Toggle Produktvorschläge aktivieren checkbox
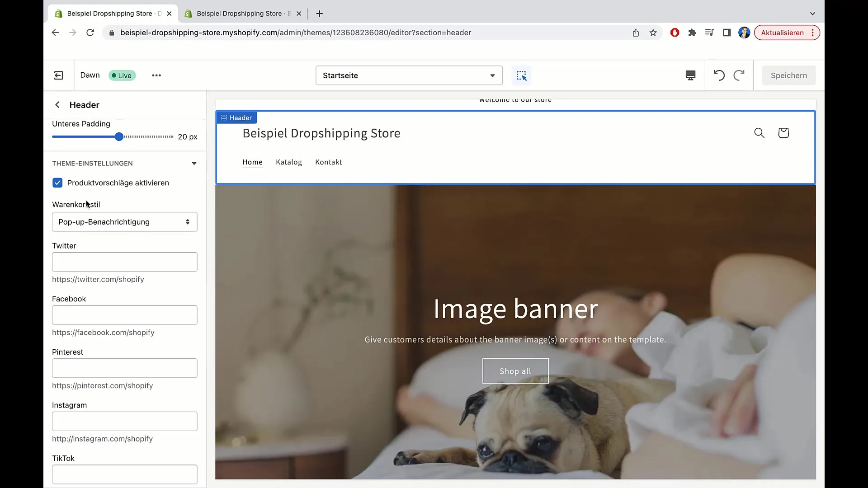The width and height of the screenshot is (868, 488). click(x=57, y=183)
